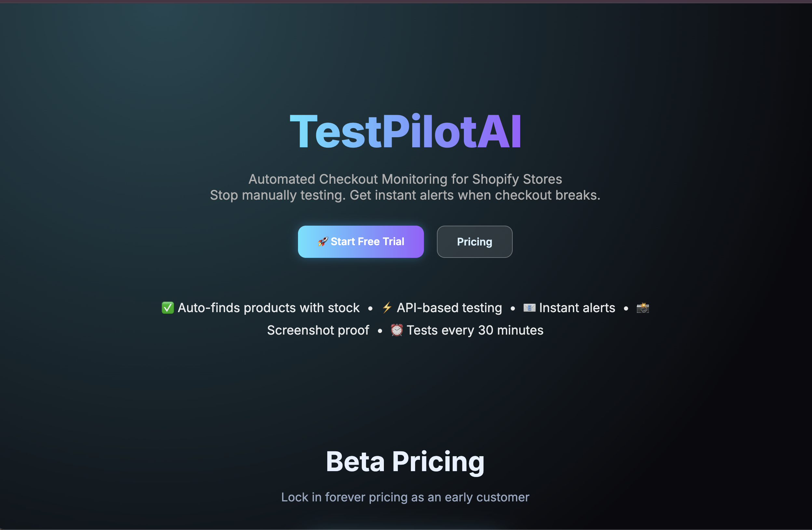This screenshot has width=812, height=530.
Task: Click the alarm clock icon next to Tests every 30 minutes
Action: (397, 330)
